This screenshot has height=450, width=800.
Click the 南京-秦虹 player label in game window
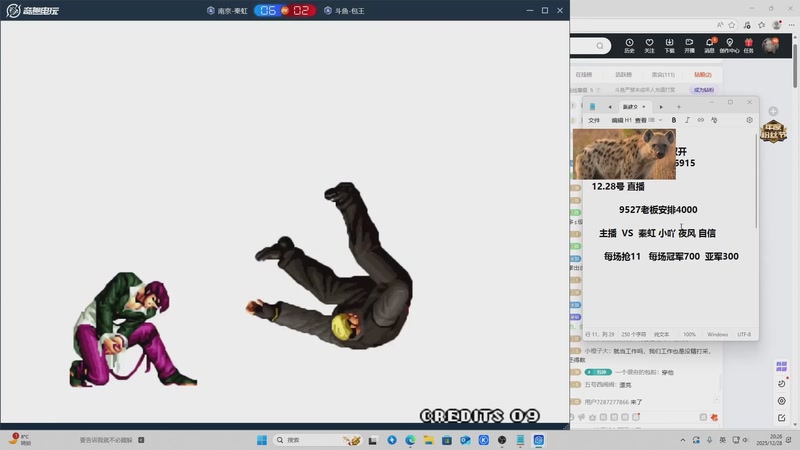pyautogui.click(x=228, y=11)
